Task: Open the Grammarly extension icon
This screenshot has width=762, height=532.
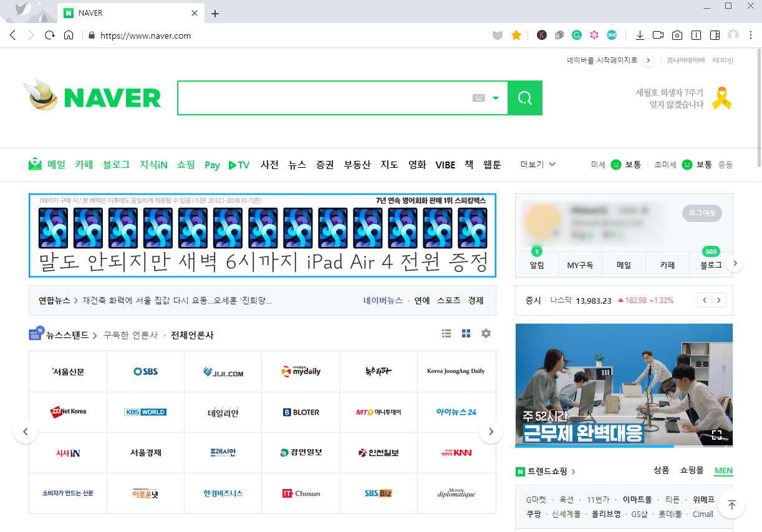Action: pos(577,36)
